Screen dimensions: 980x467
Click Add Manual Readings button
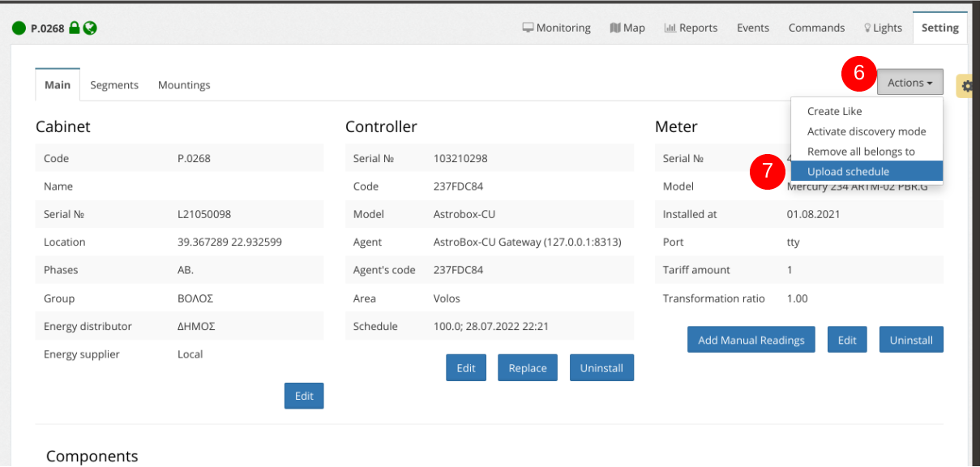(x=751, y=340)
